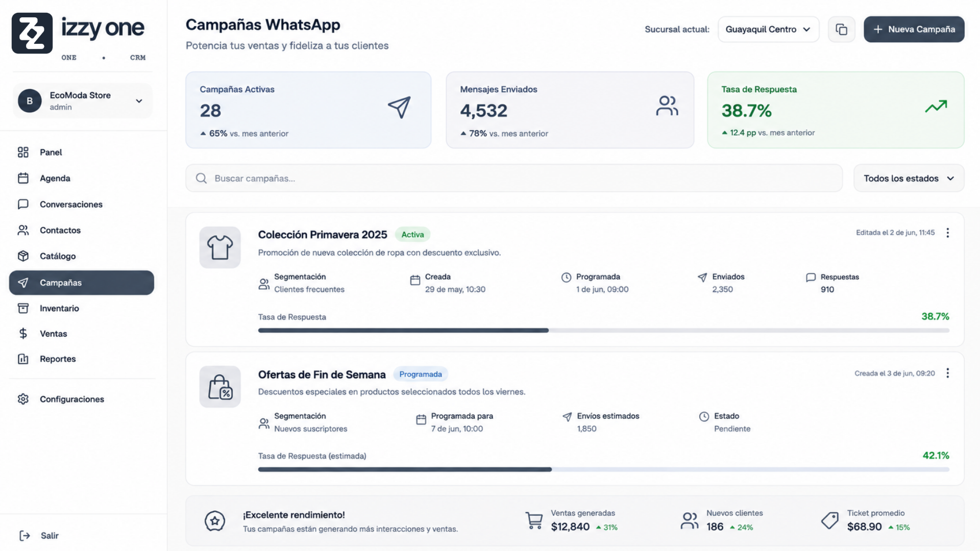The width and height of the screenshot is (980, 551).
Task: Click the t-shirt icon of Colección Primavera 2025
Action: click(220, 247)
